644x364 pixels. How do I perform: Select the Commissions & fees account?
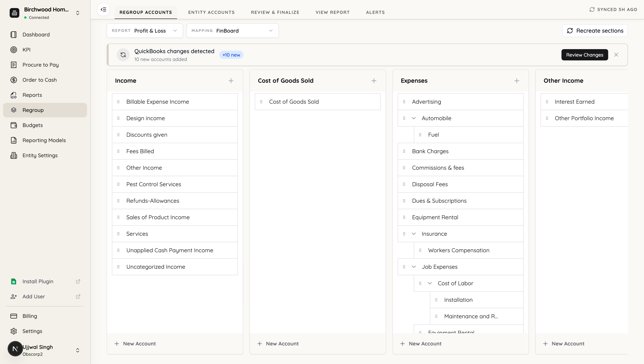[460, 168]
